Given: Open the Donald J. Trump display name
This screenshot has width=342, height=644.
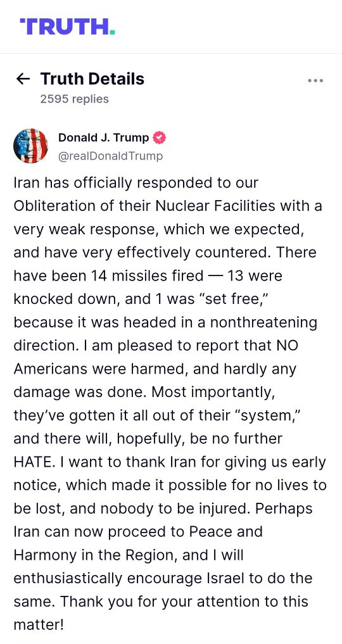Looking at the screenshot, I should pos(103,137).
